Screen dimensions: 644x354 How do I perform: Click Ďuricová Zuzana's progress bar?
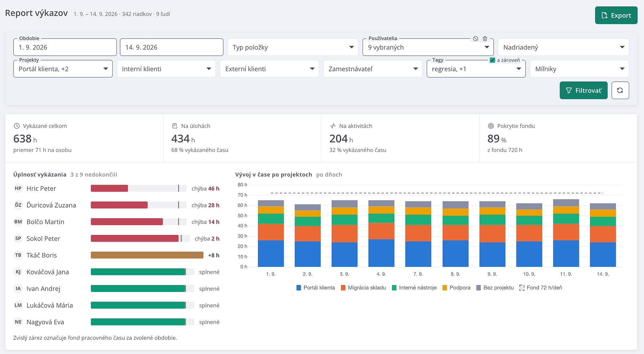tap(119, 205)
